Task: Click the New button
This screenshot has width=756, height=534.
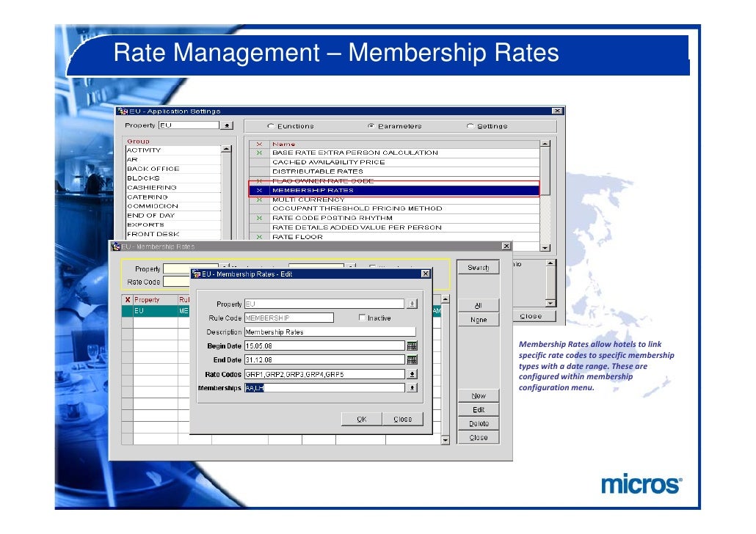Action: pos(479,395)
